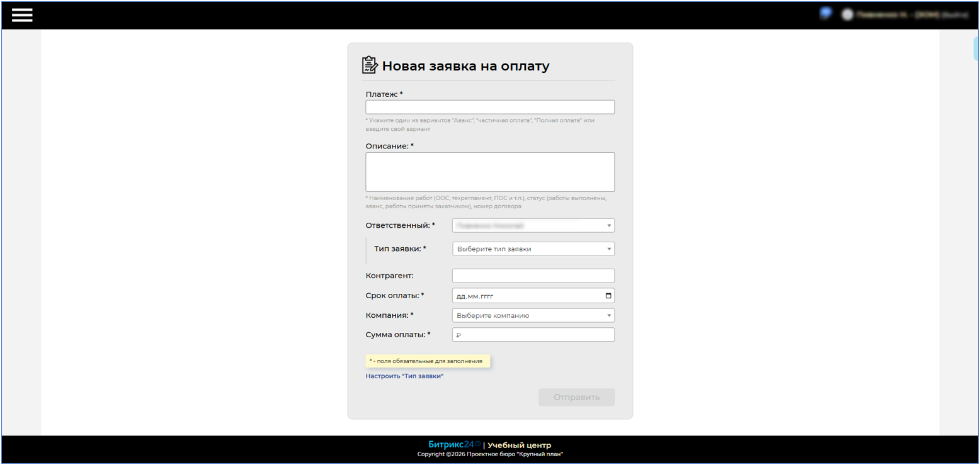Image resolution: width=980 pixels, height=465 pixels.
Task: Click the "Контрагент:" label
Action: tap(390, 276)
